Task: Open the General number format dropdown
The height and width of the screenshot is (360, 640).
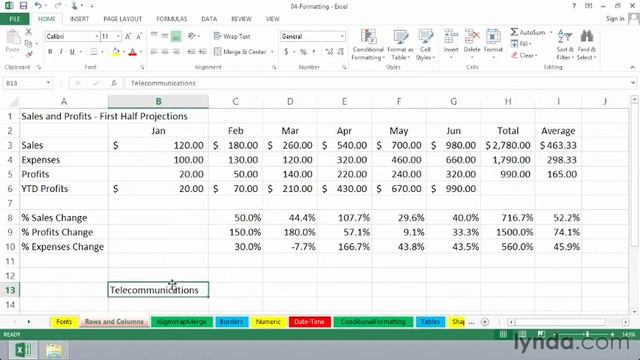Action: [x=342, y=36]
